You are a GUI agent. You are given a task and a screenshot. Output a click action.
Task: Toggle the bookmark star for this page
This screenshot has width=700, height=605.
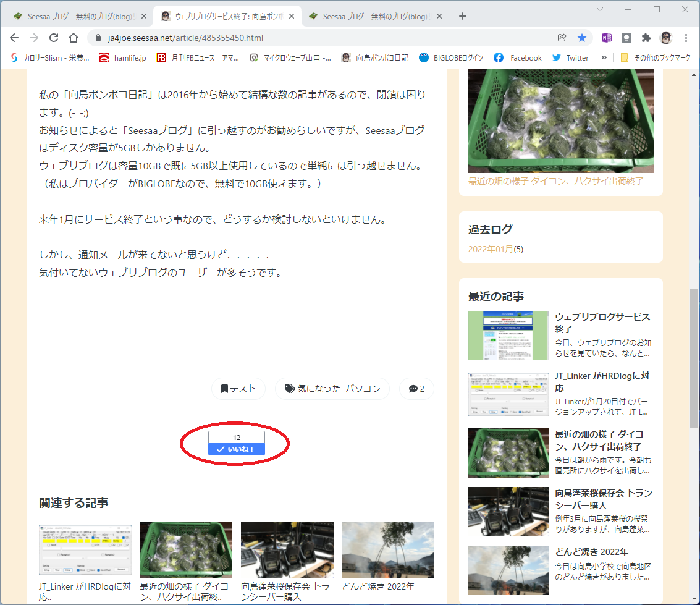582,38
